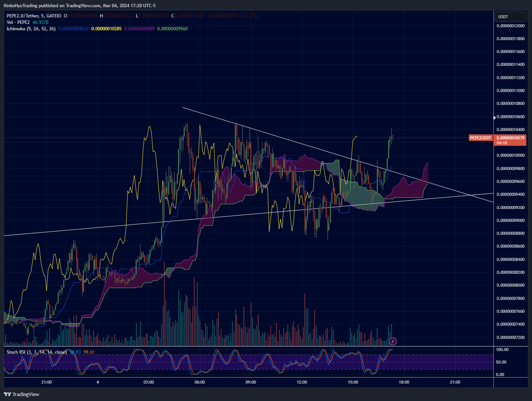Click the 18:00 time axis label
This screenshot has height=401, width=532.
[x=404, y=382]
